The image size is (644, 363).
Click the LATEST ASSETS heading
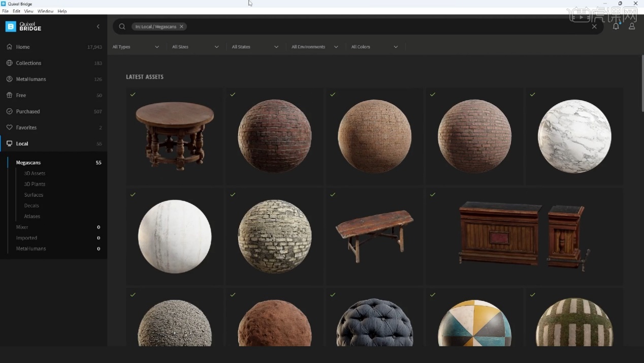click(145, 77)
